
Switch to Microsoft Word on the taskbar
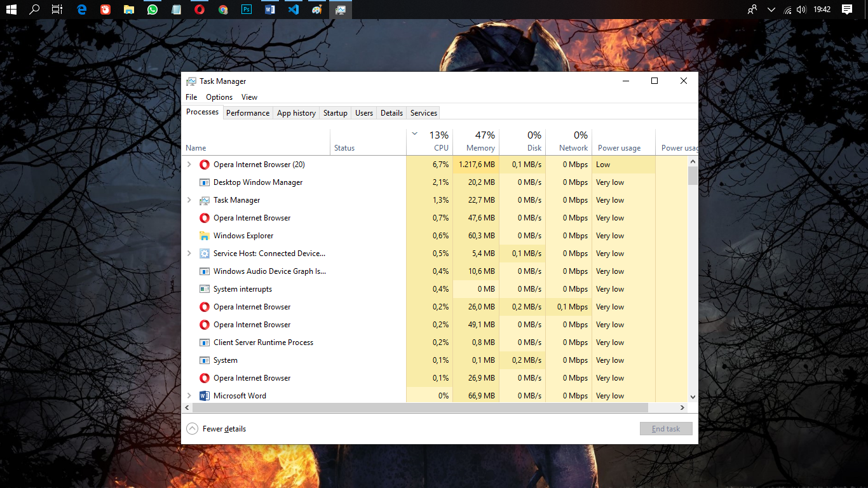(x=270, y=10)
